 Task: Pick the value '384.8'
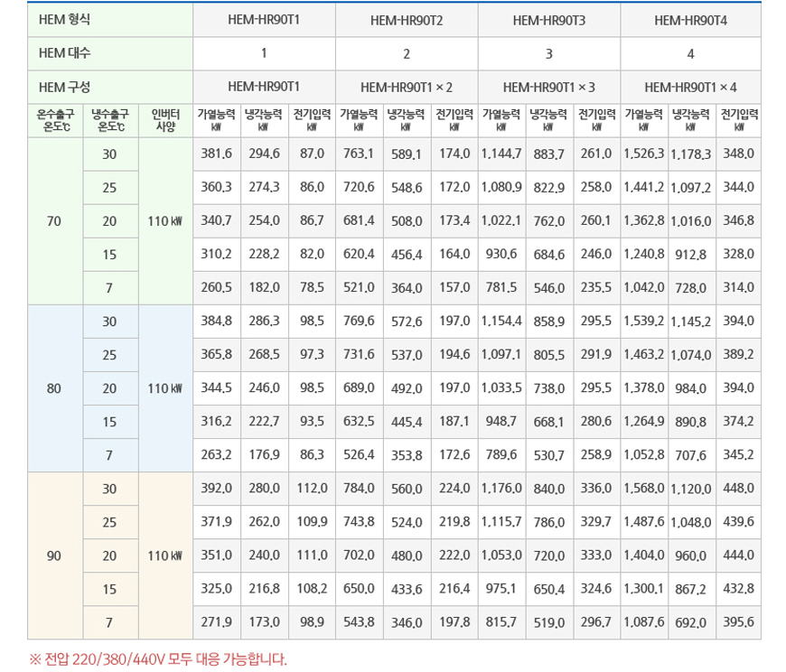click(217, 322)
